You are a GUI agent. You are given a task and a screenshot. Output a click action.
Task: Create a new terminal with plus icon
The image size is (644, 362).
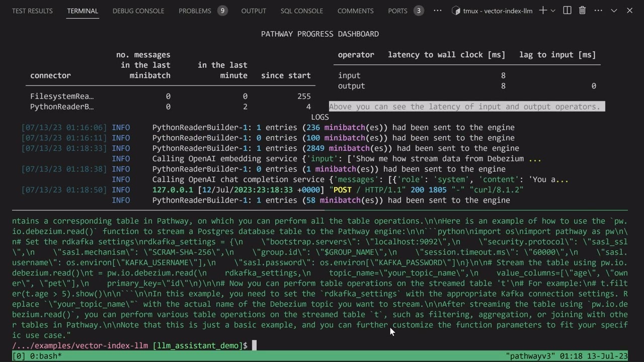click(543, 11)
